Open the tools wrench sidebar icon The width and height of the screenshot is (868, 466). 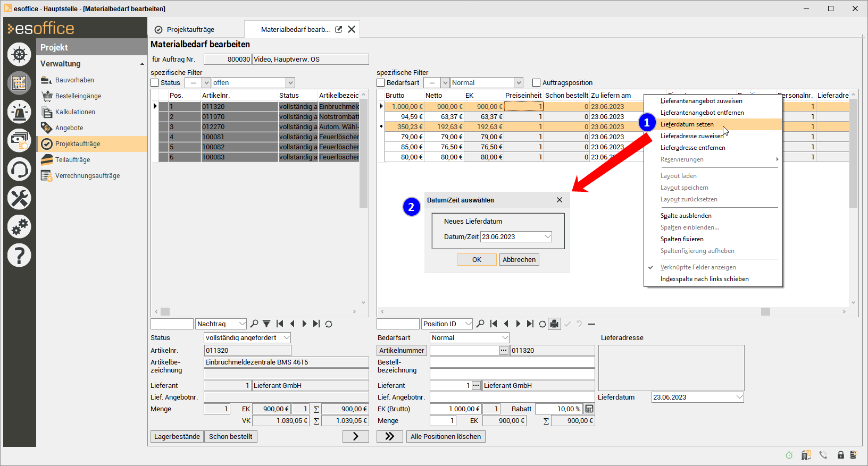19,198
